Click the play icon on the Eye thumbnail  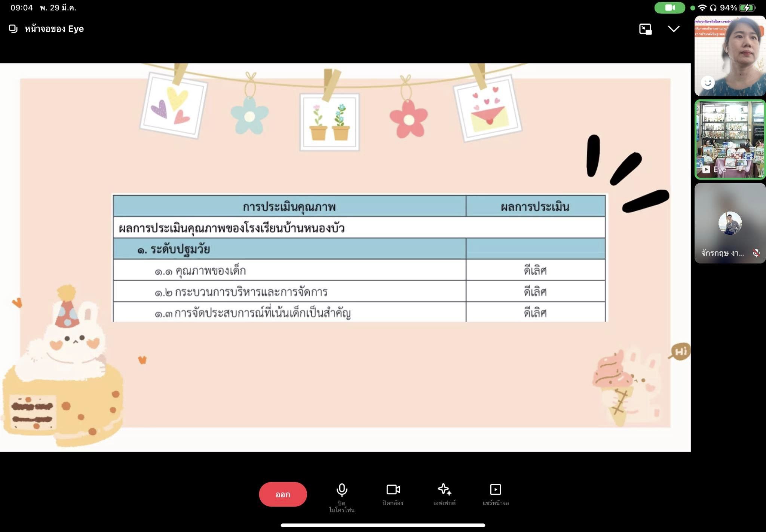pyautogui.click(x=706, y=169)
